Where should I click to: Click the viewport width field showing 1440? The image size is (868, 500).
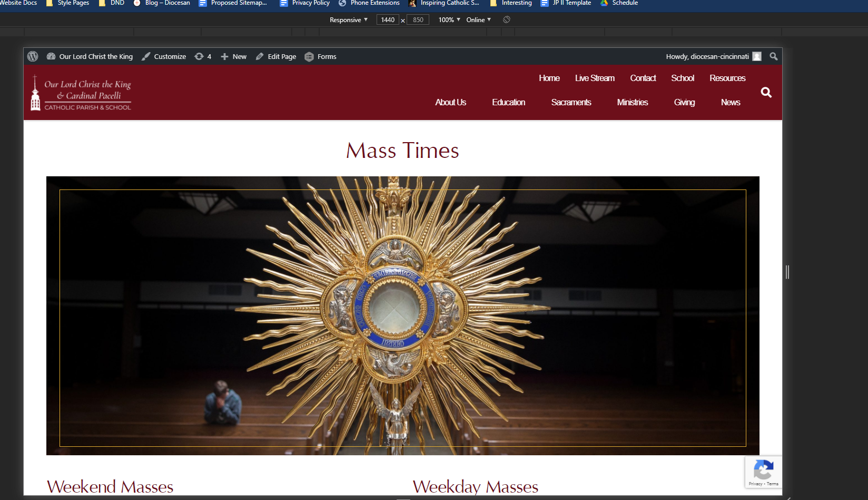pos(388,19)
